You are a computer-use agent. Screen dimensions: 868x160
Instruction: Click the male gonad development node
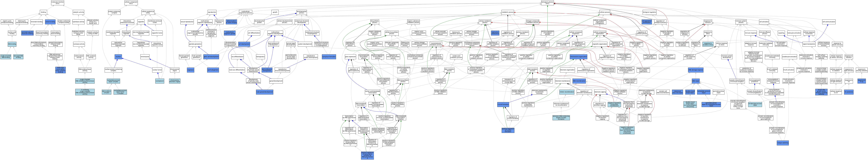(x=264, y=92)
